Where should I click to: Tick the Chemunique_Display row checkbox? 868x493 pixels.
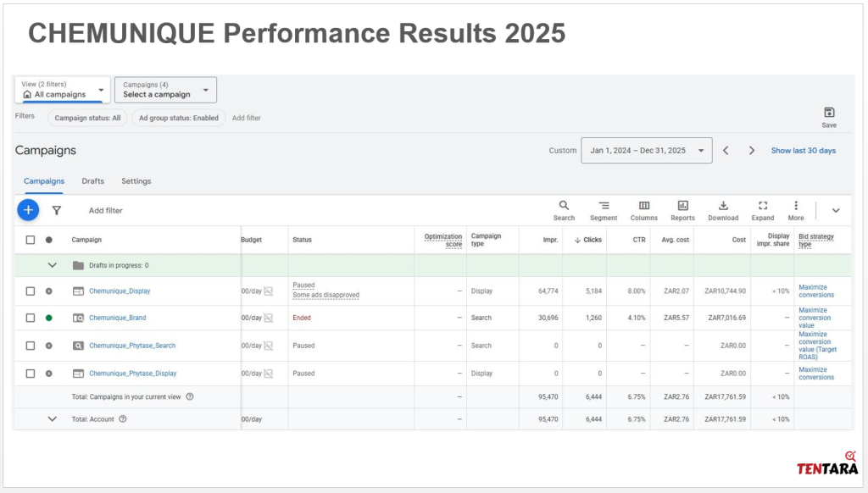coord(31,291)
